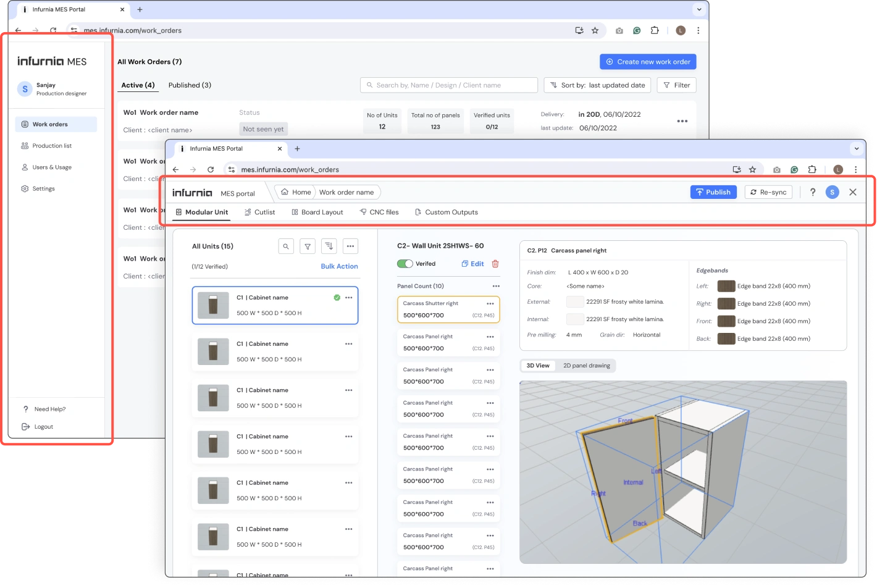Click the Re-sync button

point(768,192)
